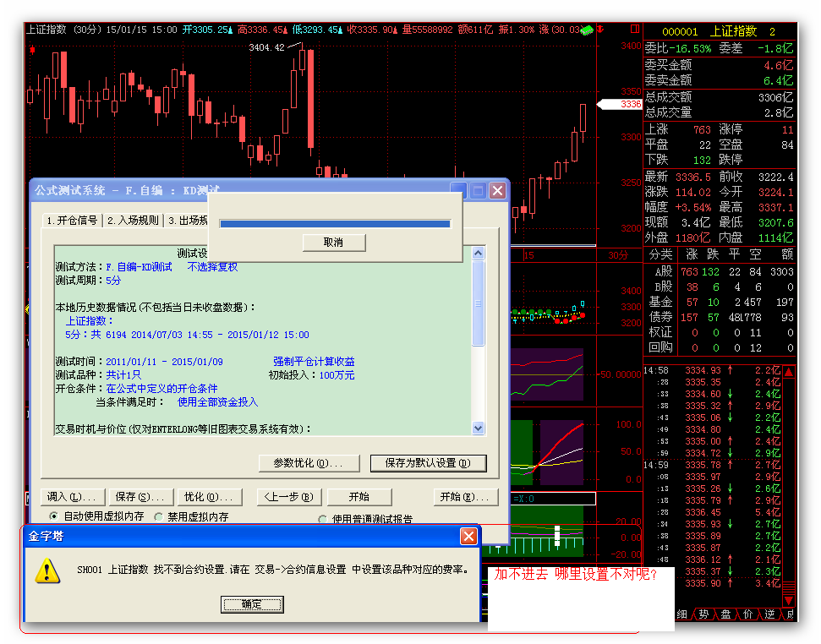821x644 pixels.
Task: Click the green banknote icon in chart header
Action: [x=587, y=30]
